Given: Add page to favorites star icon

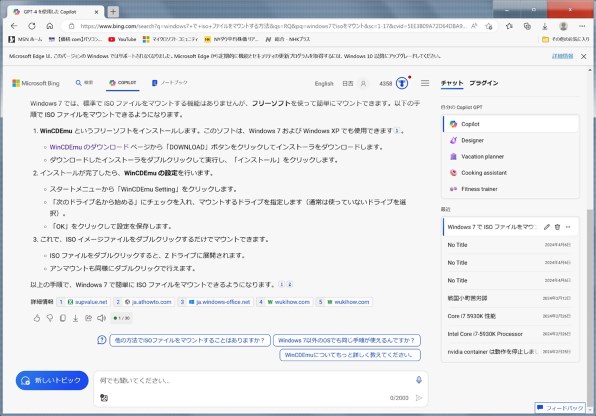Looking at the screenshot, I should pos(489,26).
